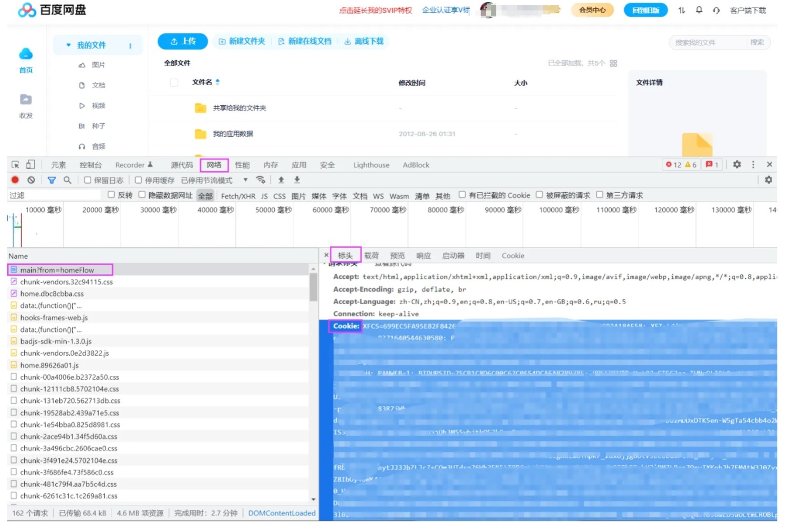Click the Baidu Netdisk logo
The width and height of the screenshot is (788, 532).
coord(52,10)
